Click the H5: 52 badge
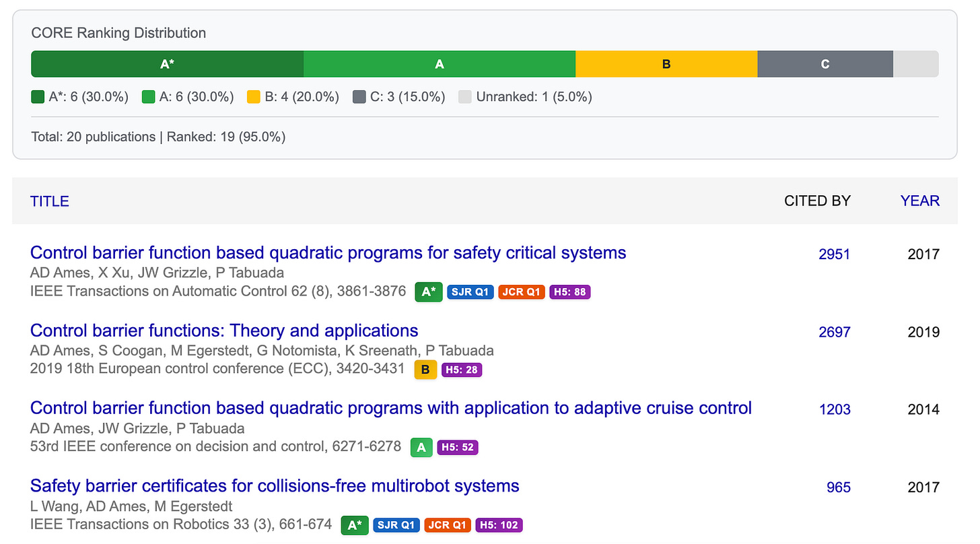Image resolution: width=980 pixels, height=544 pixels. pos(458,447)
